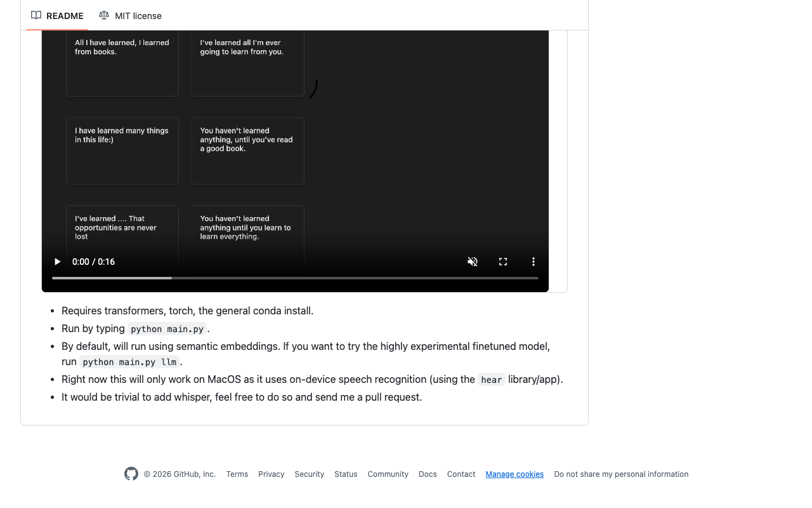
Task: Open Community footer link
Action: pyautogui.click(x=388, y=474)
